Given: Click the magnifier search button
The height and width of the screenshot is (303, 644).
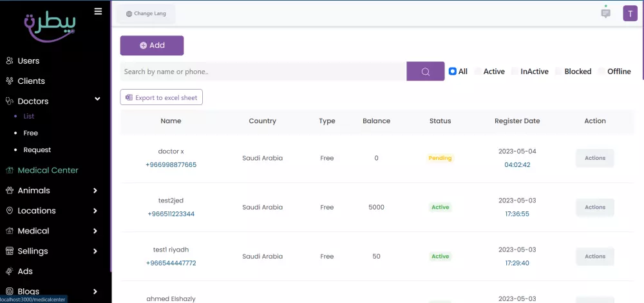Looking at the screenshot, I should [426, 72].
